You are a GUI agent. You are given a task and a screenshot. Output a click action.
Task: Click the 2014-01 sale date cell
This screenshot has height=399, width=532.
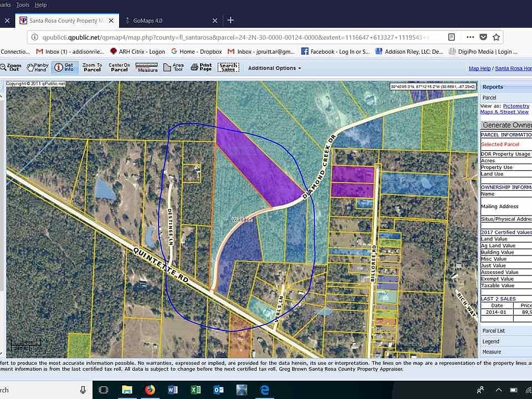click(496, 312)
